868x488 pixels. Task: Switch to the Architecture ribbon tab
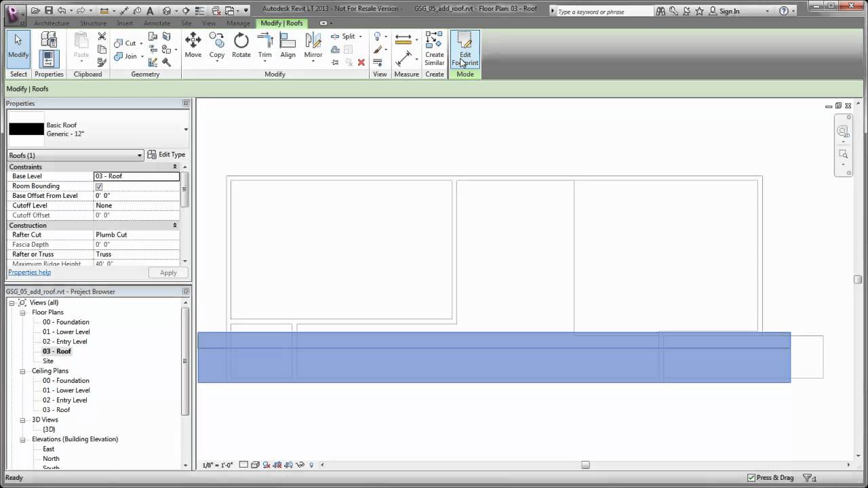52,22
